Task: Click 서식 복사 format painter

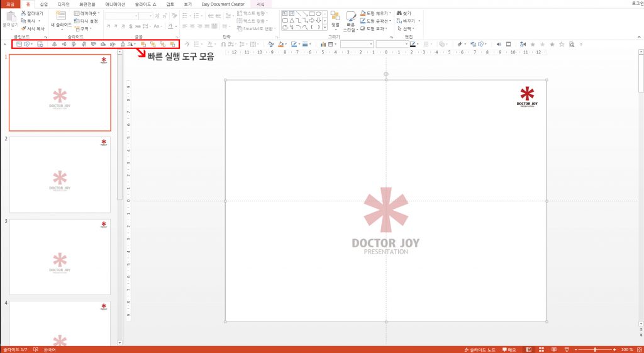Action: point(33,29)
